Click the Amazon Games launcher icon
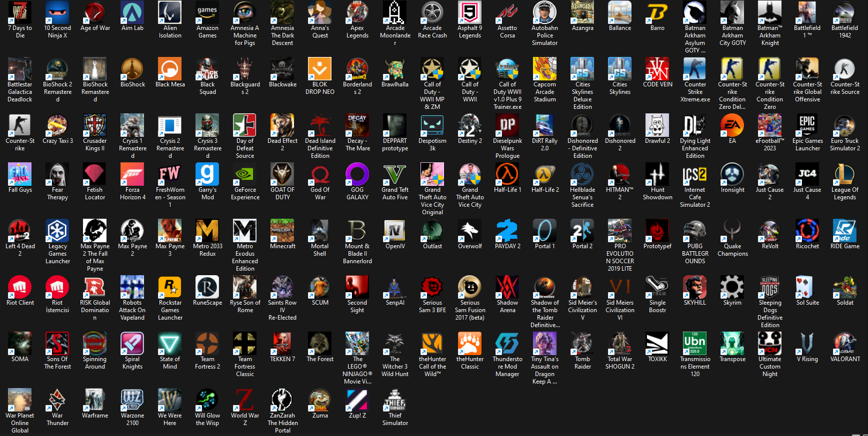The height and width of the screenshot is (436, 868). click(x=207, y=13)
